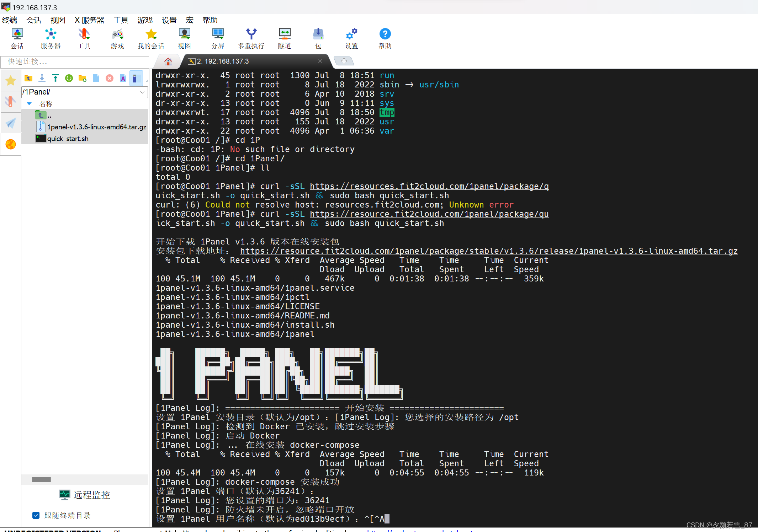
Task: Click the 包 packages toolbar icon
Action: pos(318,39)
